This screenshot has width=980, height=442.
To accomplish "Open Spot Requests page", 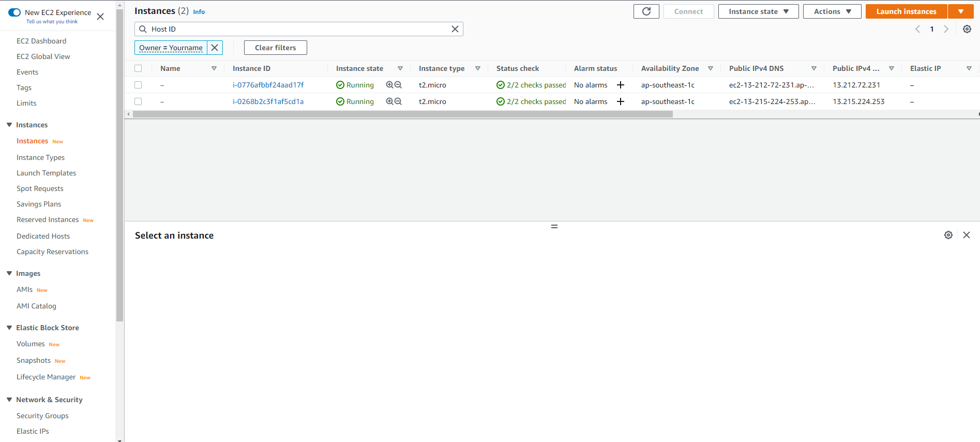I will 40,188.
